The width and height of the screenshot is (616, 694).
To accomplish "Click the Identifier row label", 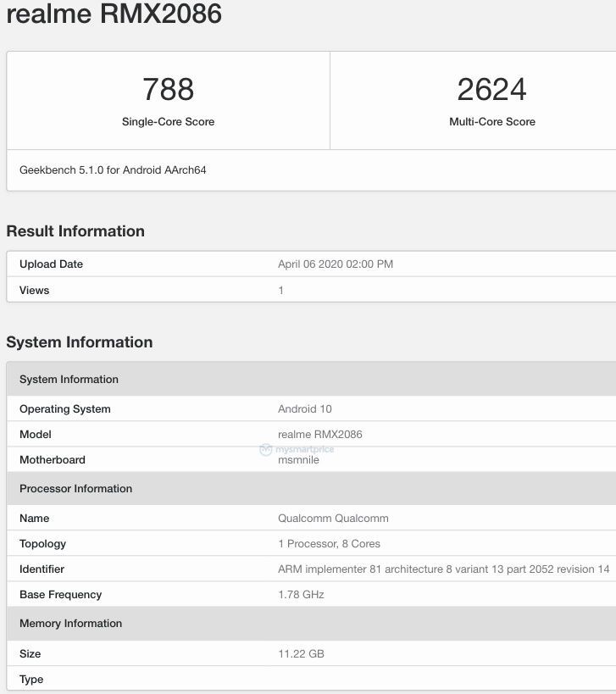I will (42, 569).
